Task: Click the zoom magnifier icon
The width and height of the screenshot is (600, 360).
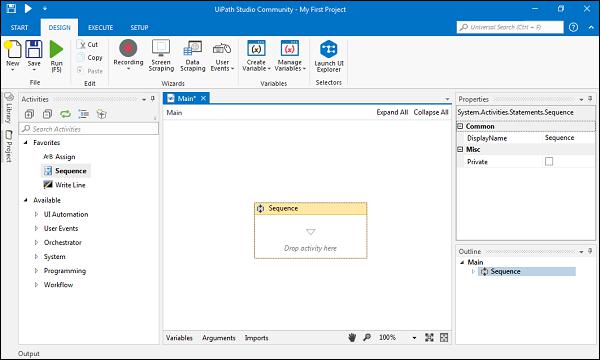Action: [367, 337]
